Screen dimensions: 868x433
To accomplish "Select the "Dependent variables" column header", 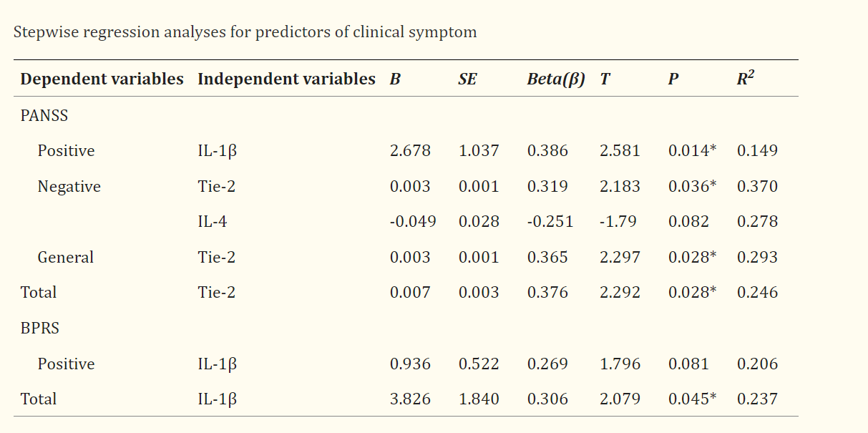I will [102, 79].
